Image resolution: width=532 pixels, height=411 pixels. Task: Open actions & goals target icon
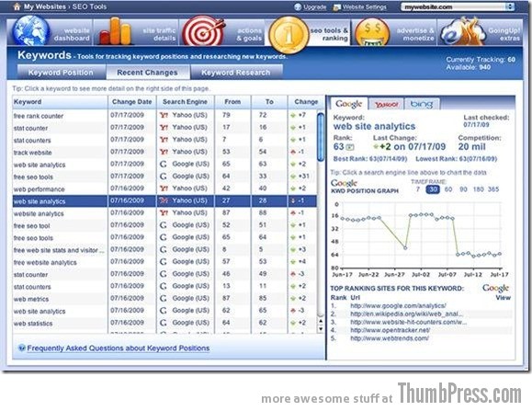coord(204,31)
